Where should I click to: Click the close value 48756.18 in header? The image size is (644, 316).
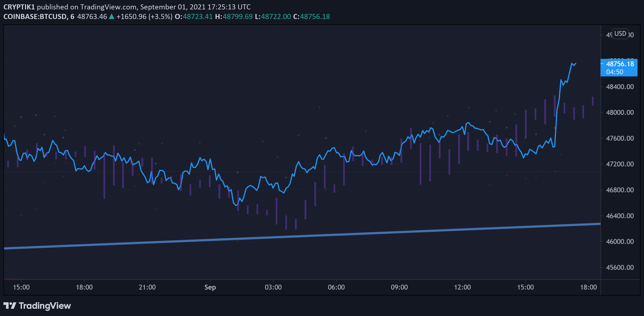[315, 16]
